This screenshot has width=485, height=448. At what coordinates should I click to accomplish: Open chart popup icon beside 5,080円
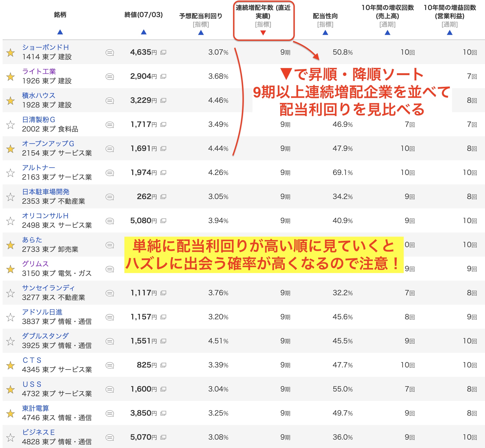163,221
